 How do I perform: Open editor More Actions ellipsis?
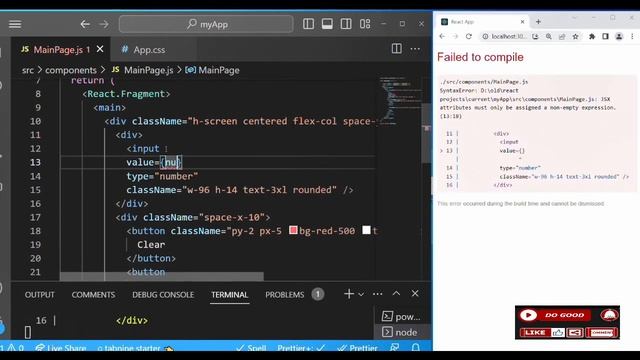415,49
